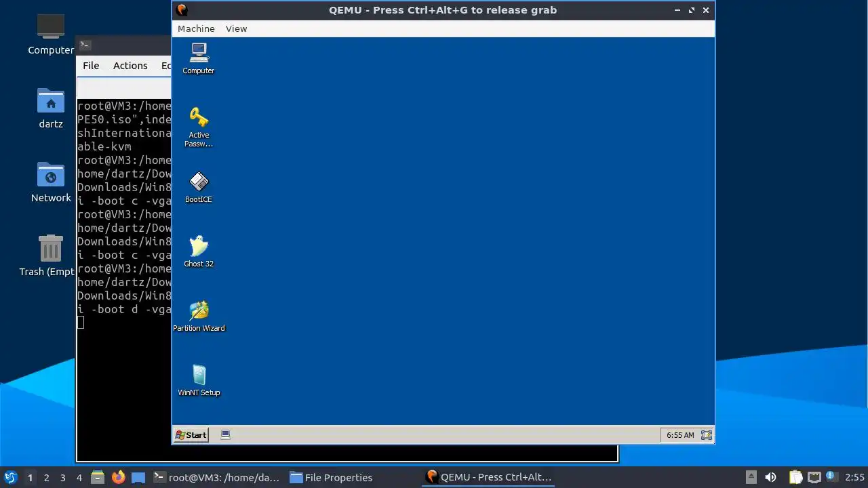Open the volume speaker tray icon
This screenshot has height=488, width=868.
(x=770, y=477)
